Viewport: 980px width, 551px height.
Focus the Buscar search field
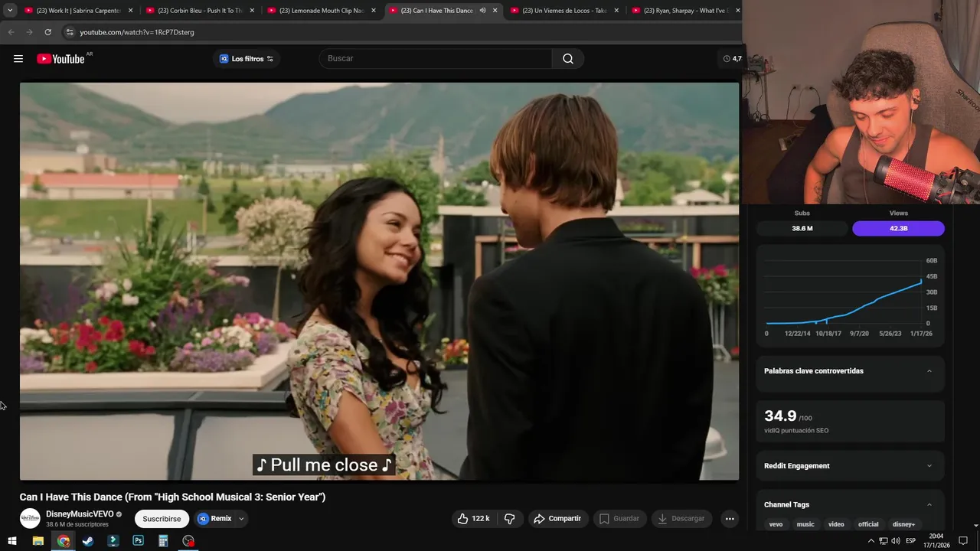tap(436, 59)
